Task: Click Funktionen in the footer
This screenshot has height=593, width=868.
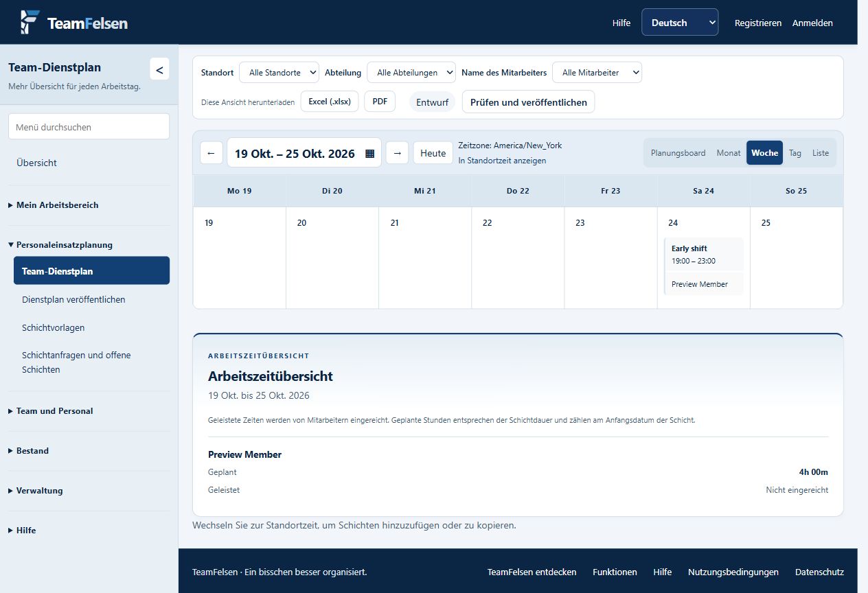Action: (x=615, y=572)
